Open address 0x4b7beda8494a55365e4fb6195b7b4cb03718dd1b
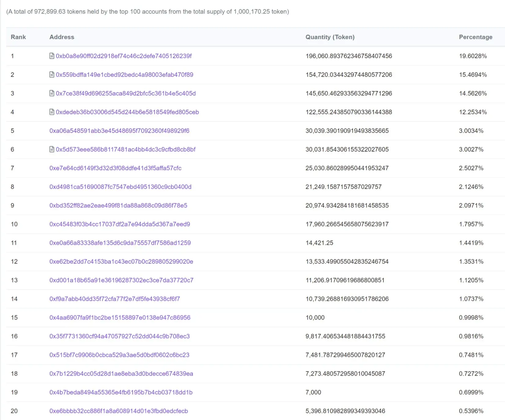The image size is (505, 420). (x=121, y=392)
